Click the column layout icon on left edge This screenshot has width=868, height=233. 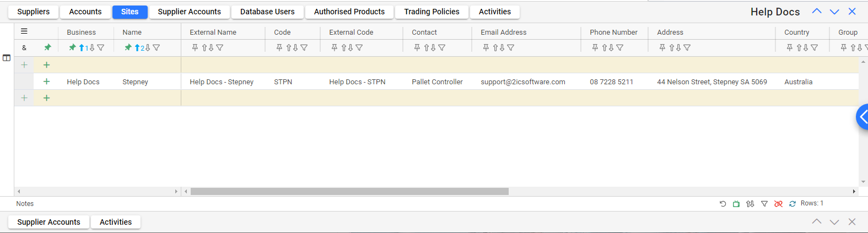[7, 58]
